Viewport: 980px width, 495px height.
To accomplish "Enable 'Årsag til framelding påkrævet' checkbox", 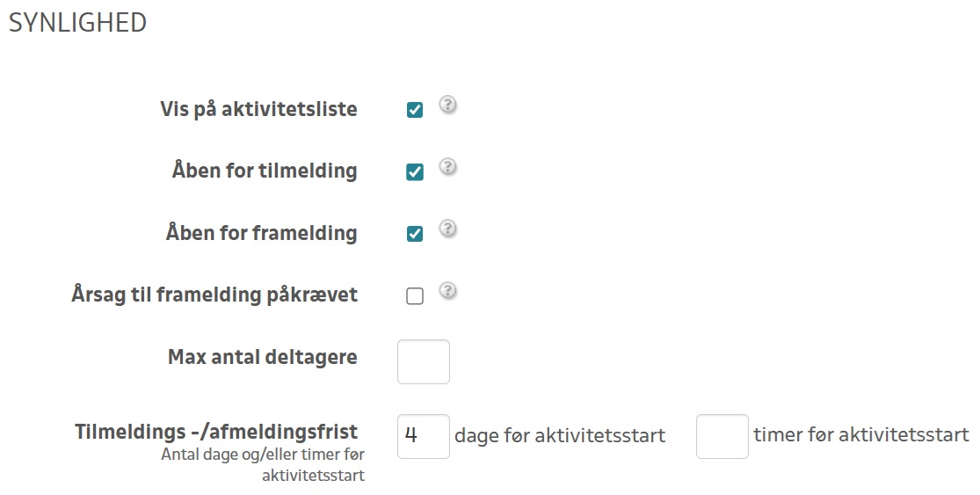I will click(x=415, y=296).
